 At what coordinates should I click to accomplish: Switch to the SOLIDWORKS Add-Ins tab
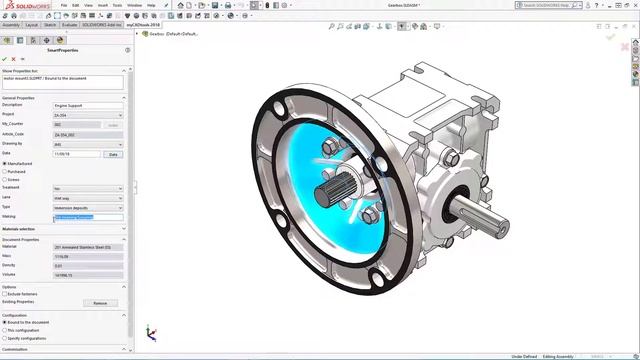click(x=102, y=25)
